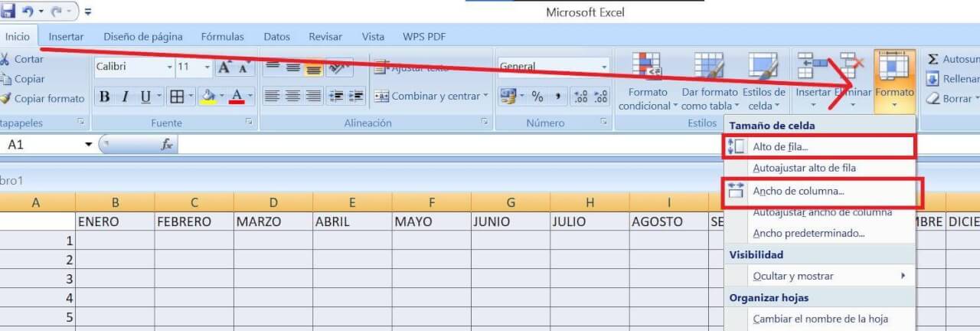Click the accounting currency format icon
This screenshot has width=980, height=331.
coord(507,97)
